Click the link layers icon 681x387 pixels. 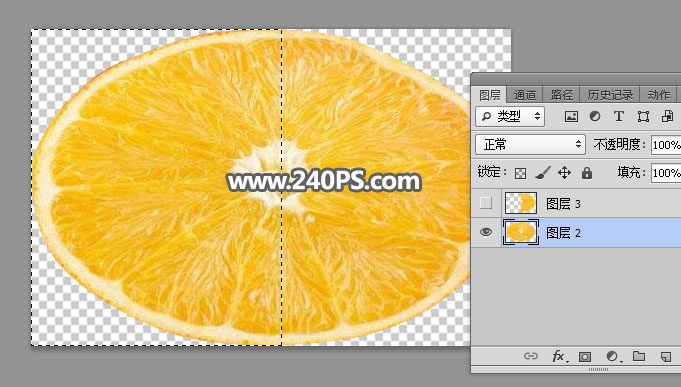coord(530,357)
